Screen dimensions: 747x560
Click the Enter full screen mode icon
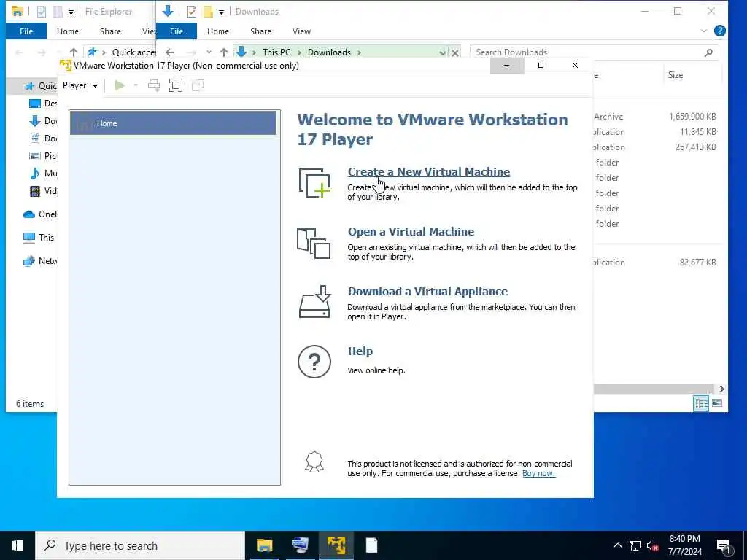(x=176, y=86)
